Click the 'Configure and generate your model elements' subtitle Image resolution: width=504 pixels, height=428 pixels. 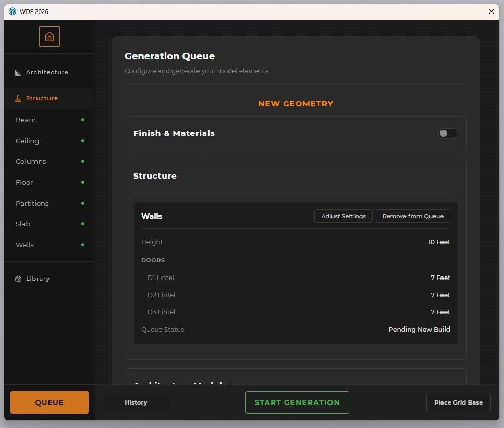coord(197,71)
